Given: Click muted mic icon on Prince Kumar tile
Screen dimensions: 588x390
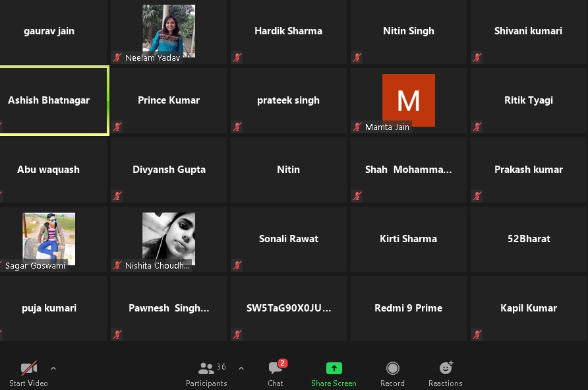Looking at the screenshot, I should [x=117, y=127].
